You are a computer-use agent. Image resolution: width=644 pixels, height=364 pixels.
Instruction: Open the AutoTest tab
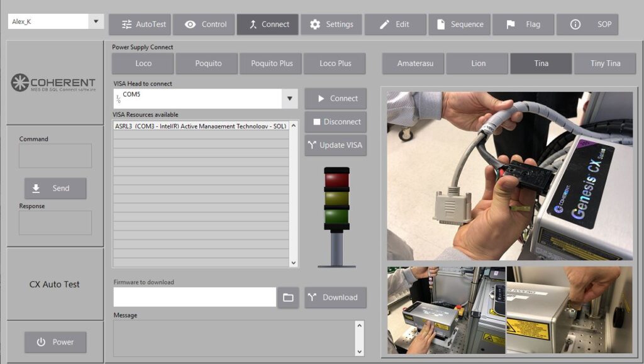pos(141,25)
